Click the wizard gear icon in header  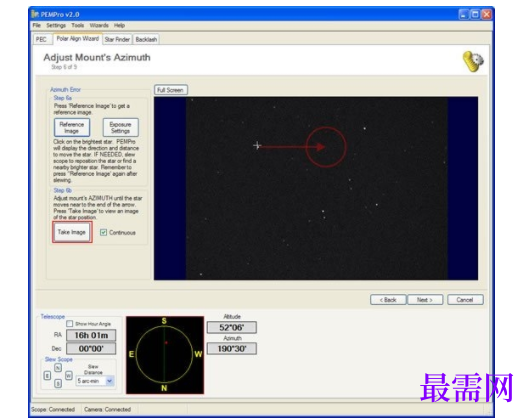473,61
